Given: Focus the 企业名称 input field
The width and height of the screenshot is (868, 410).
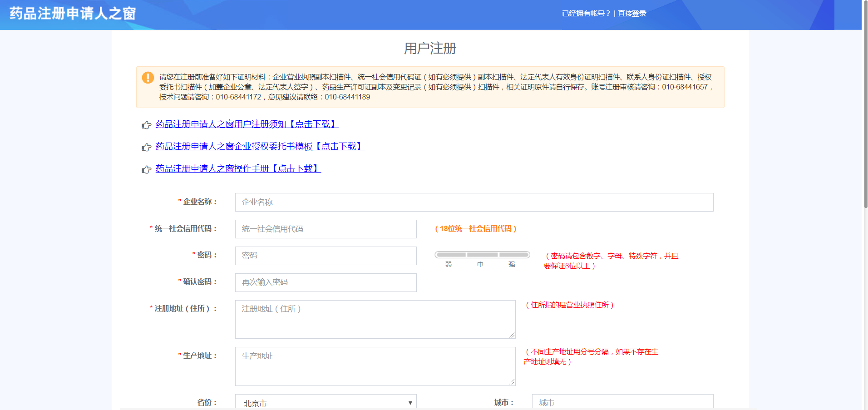Looking at the screenshot, I should pyautogui.click(x=474, y=202).
